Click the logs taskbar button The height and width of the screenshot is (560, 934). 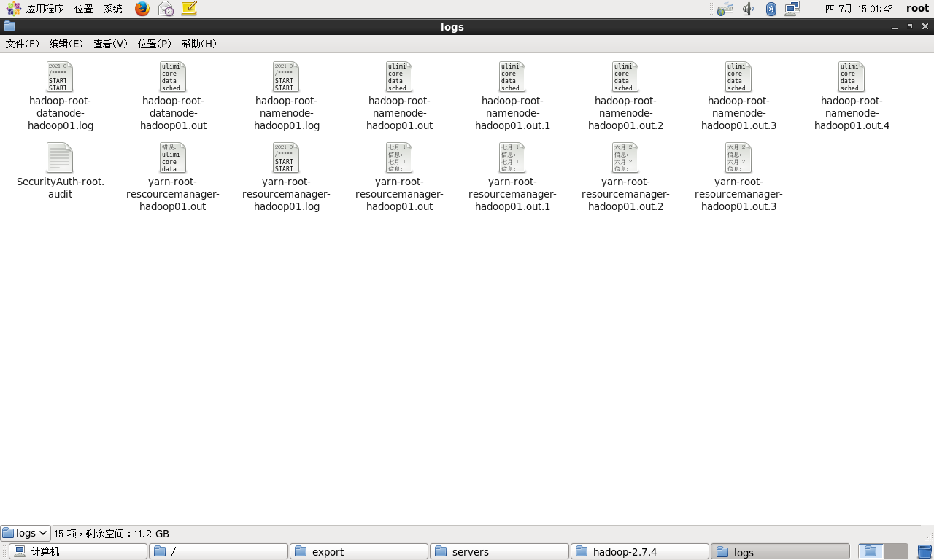(781, 551)
